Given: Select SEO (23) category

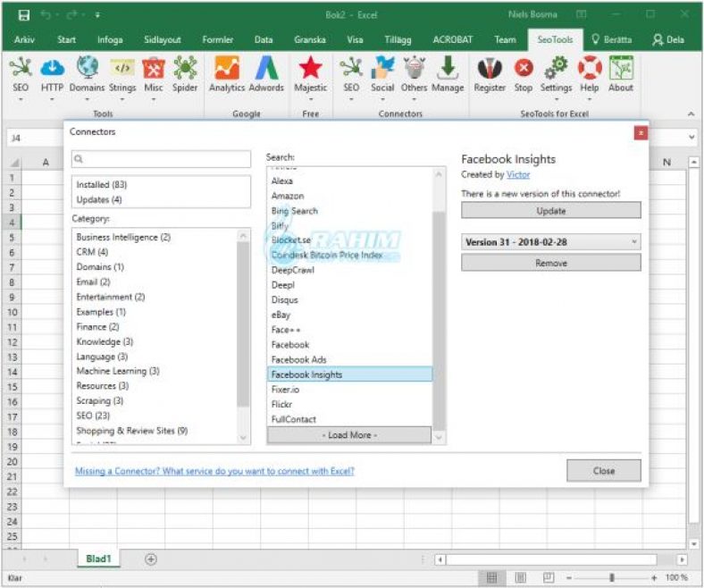Looking at the screenshot, I should (x=93, y=416).
